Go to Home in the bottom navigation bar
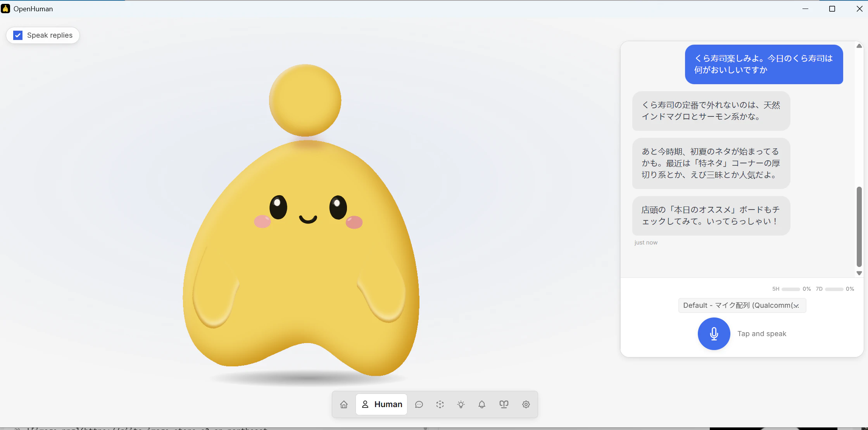Viewport: 868px width, 430px height. tap(344, 404)
